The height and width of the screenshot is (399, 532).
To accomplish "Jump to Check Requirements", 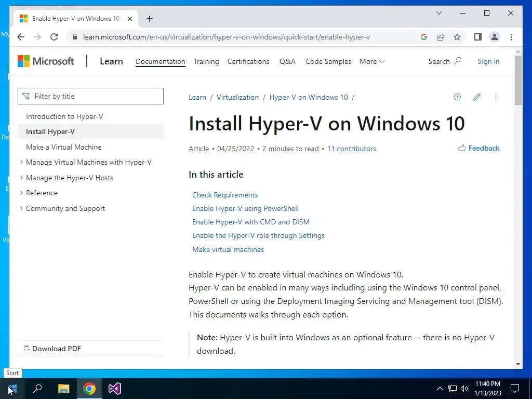I will [x=225, y=195].
